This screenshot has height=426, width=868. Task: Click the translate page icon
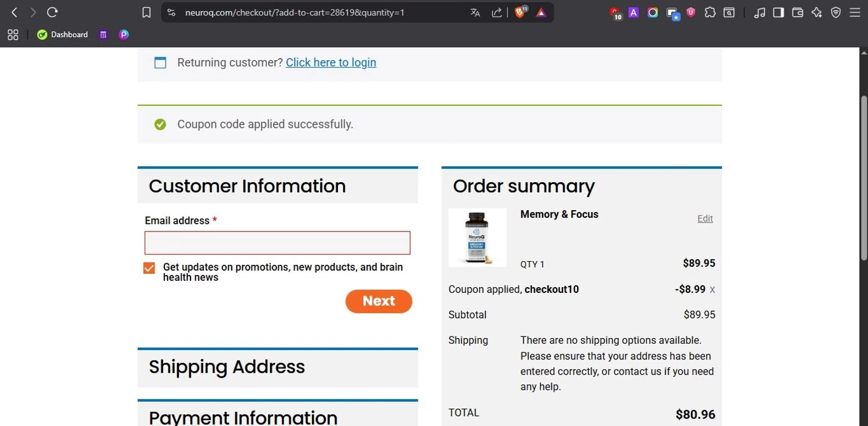475,12
